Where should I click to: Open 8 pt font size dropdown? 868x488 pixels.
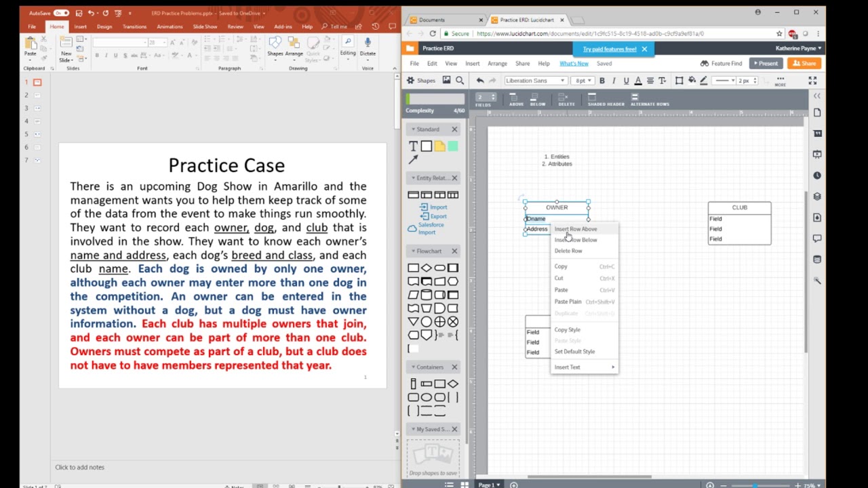581,81
